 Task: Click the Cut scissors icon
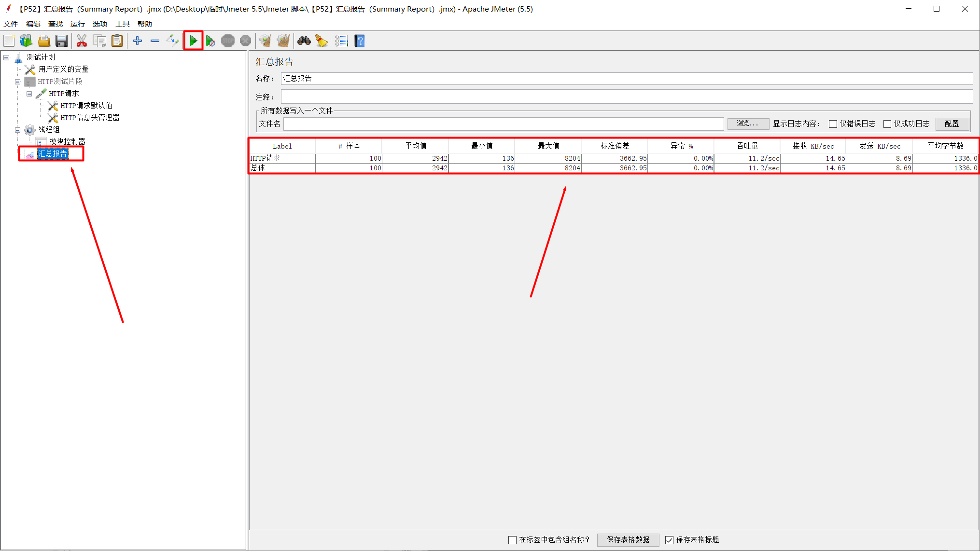(82, 41)
